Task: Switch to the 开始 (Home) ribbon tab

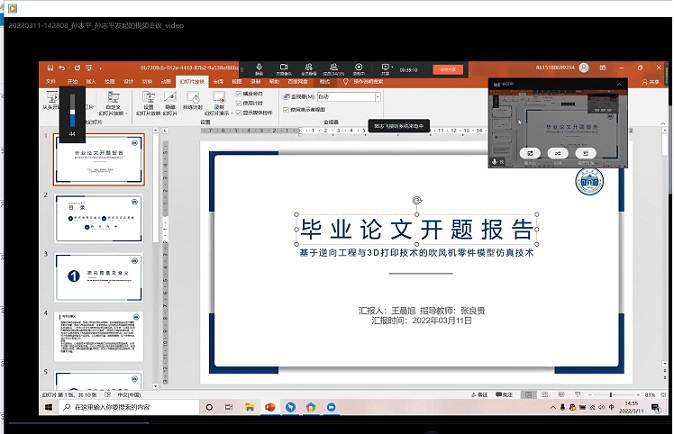Action: (72, 81)
